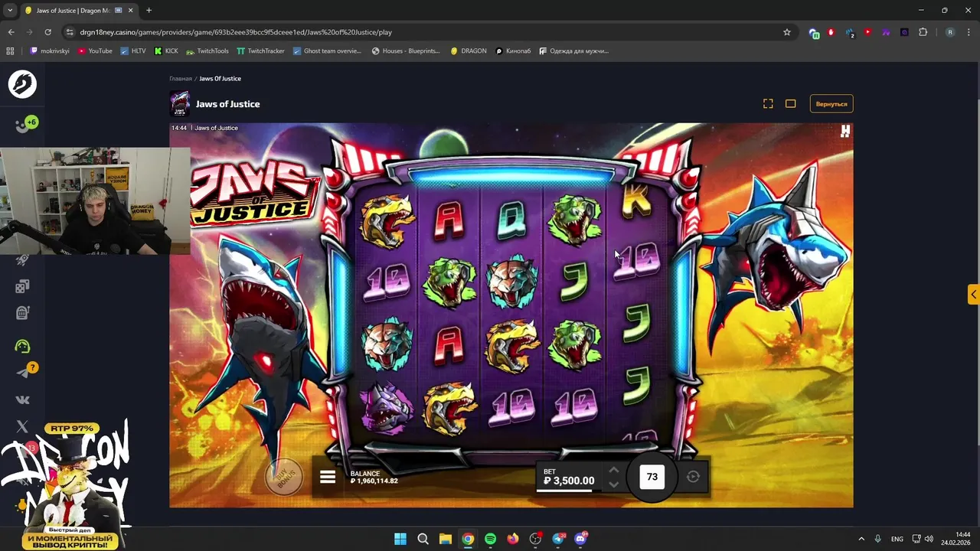Stop autoplay spin counter showing 73
The height and width of the screenshot is (551, 980).
tap(652, 477)
